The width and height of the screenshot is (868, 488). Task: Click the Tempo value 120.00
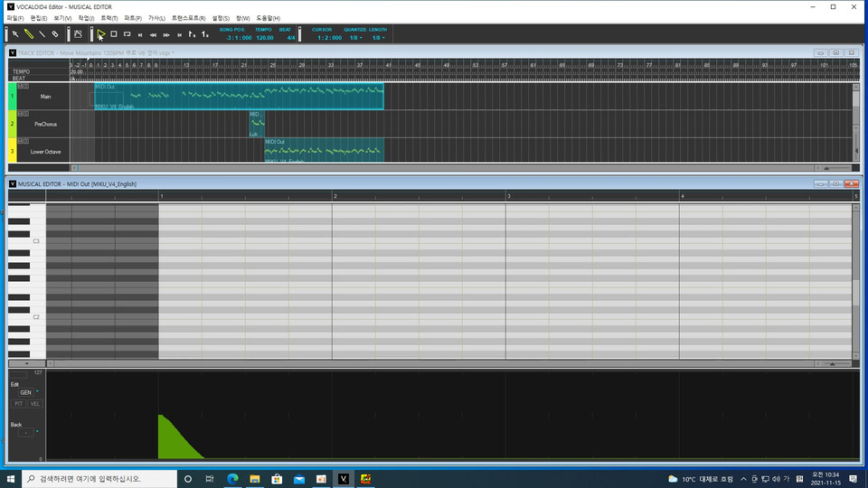pyautogui.click(x=265, y=38)
